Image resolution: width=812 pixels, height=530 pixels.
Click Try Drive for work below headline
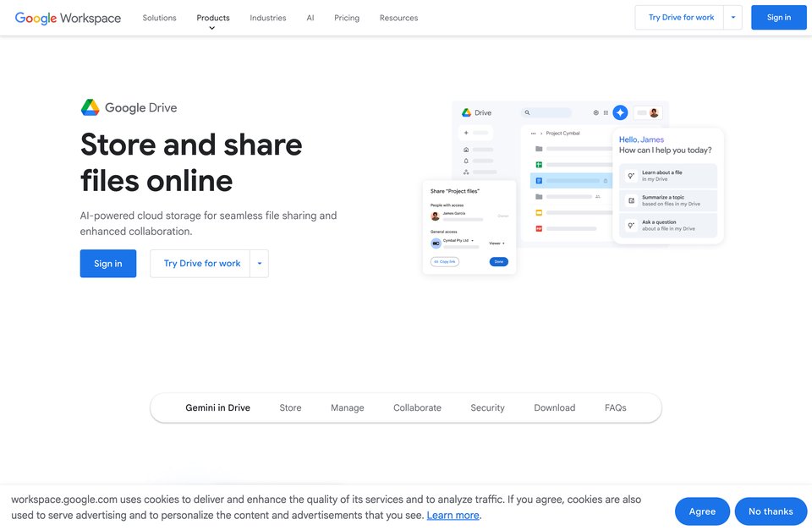(x=202, y=264)
